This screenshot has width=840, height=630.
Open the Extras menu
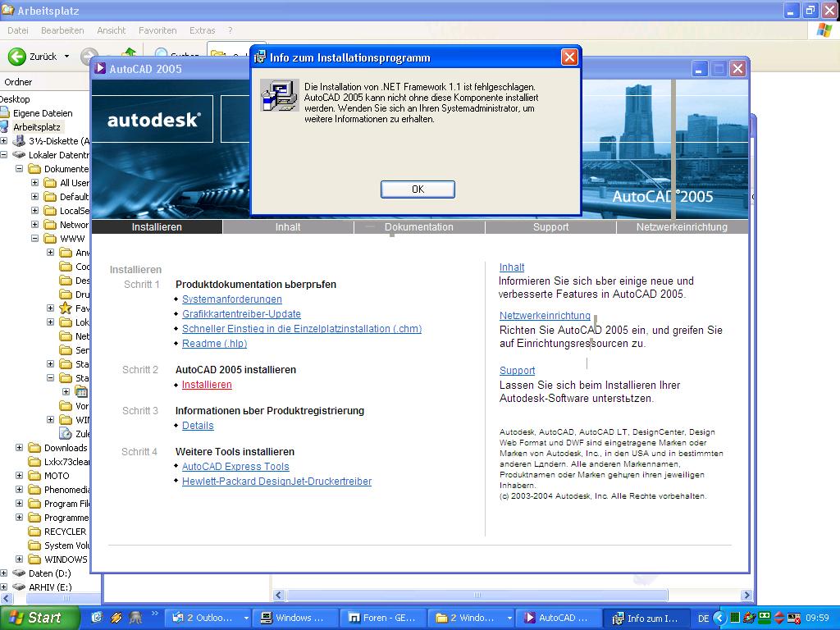click(202, 30)
